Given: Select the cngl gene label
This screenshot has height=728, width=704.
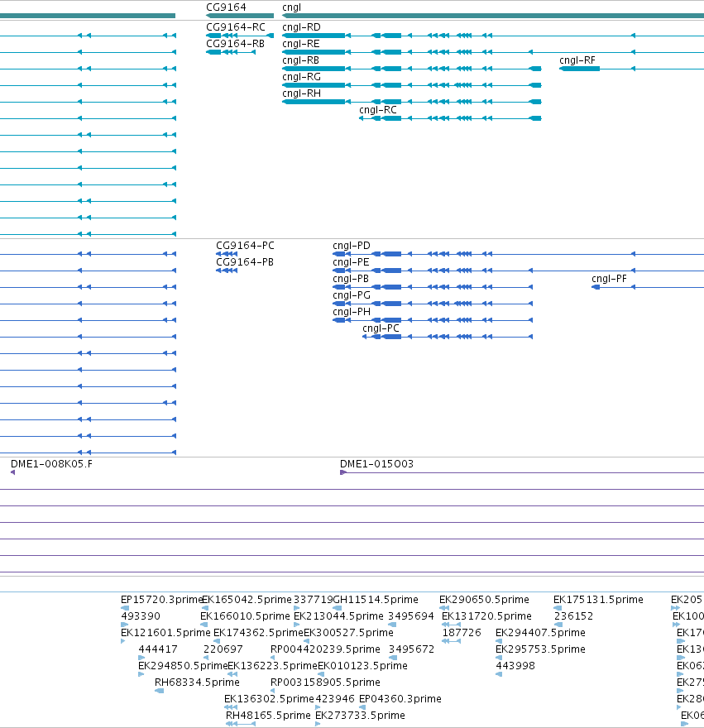Looking at the screenshot, I should point(292,7).
